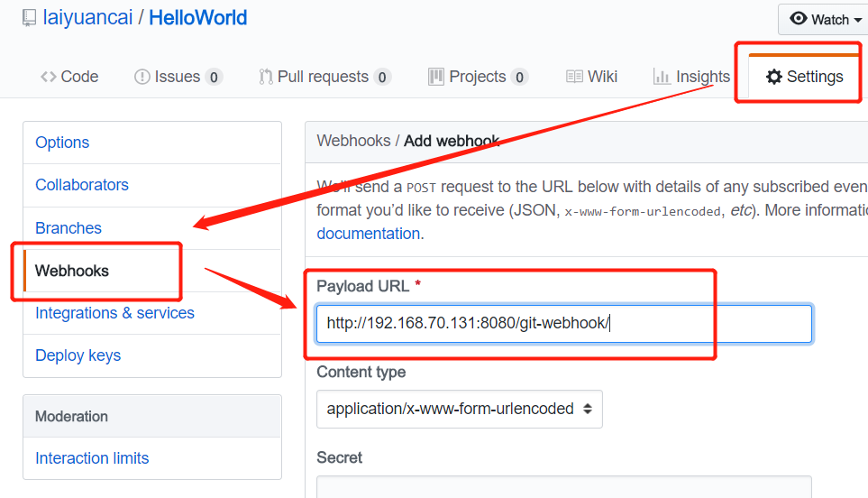Click the repository book icon
Image resolution: width=868 pixels, height=498 pixels.
coord(29,19)
